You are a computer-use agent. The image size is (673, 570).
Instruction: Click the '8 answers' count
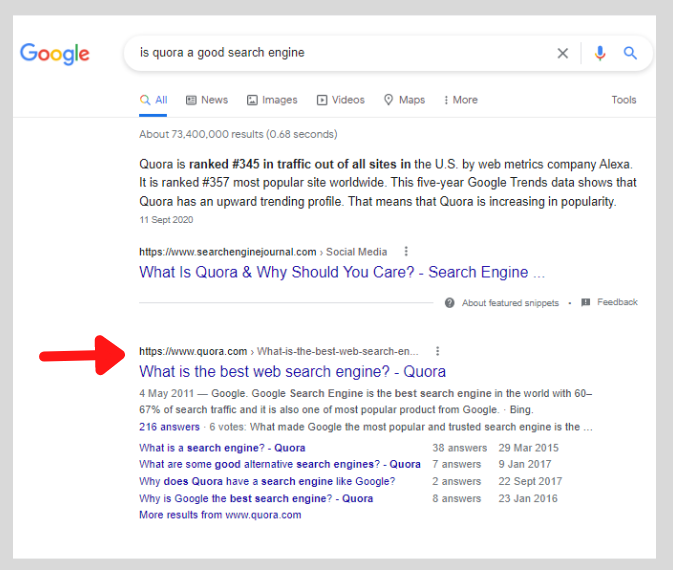click(x=456, y=499)
